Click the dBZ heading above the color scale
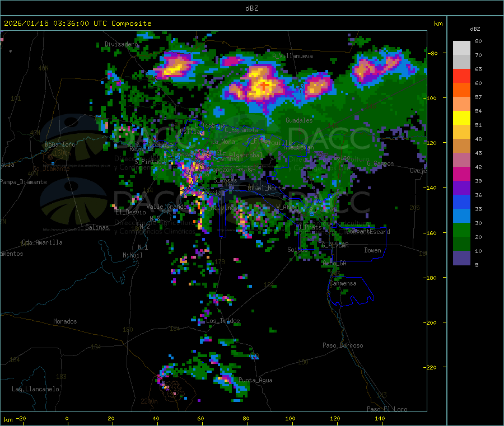The width and height of the screenshot is (504, 426). (475, 29)
